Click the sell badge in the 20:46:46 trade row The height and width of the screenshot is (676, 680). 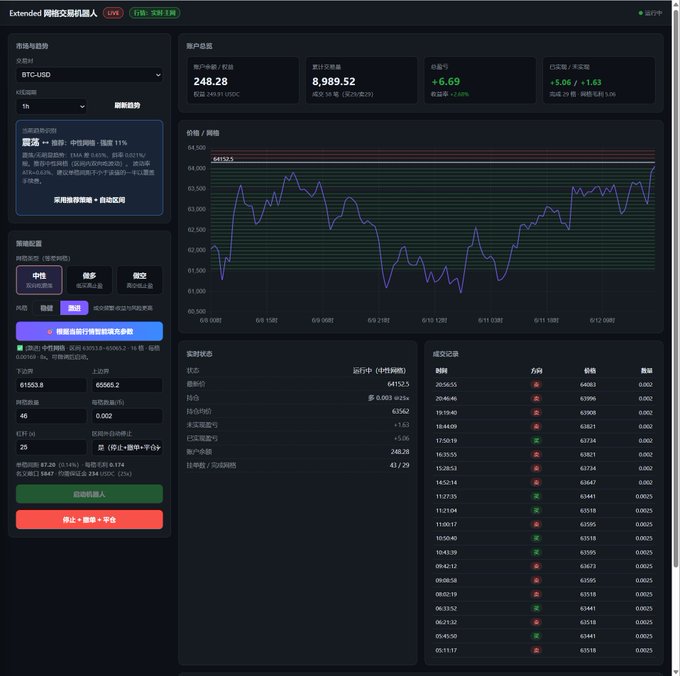536,398
